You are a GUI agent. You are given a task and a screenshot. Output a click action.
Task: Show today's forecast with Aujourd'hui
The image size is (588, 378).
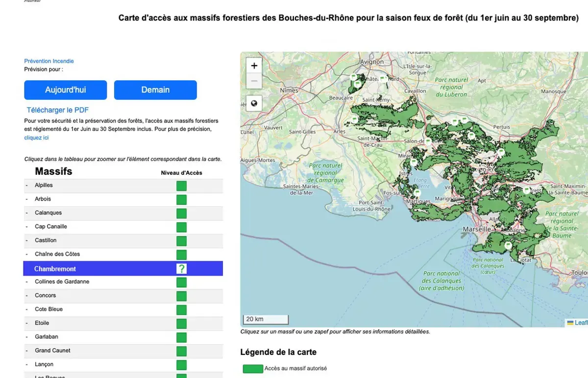click(x=66, y=90)
